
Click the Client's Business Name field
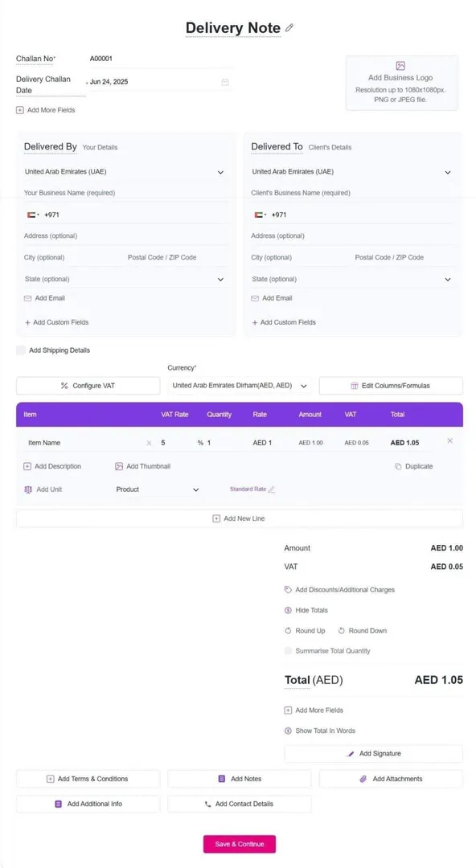click(x=352, y=193)
